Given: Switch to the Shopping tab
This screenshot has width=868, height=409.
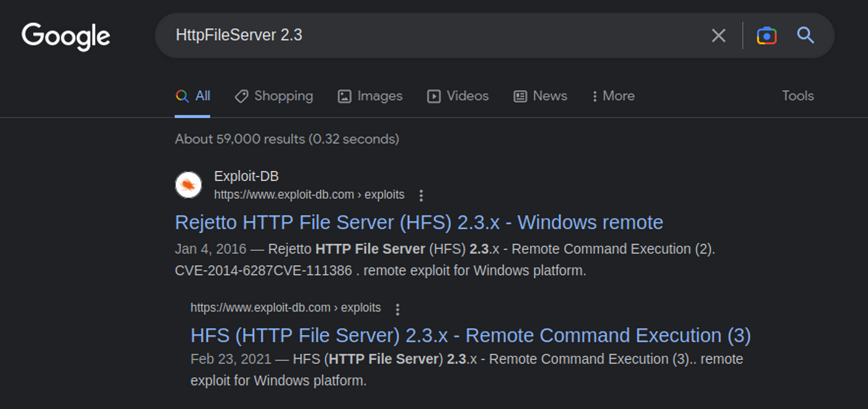Looking at the screenshot, I should pyautogui.click(x=274, y=96).
